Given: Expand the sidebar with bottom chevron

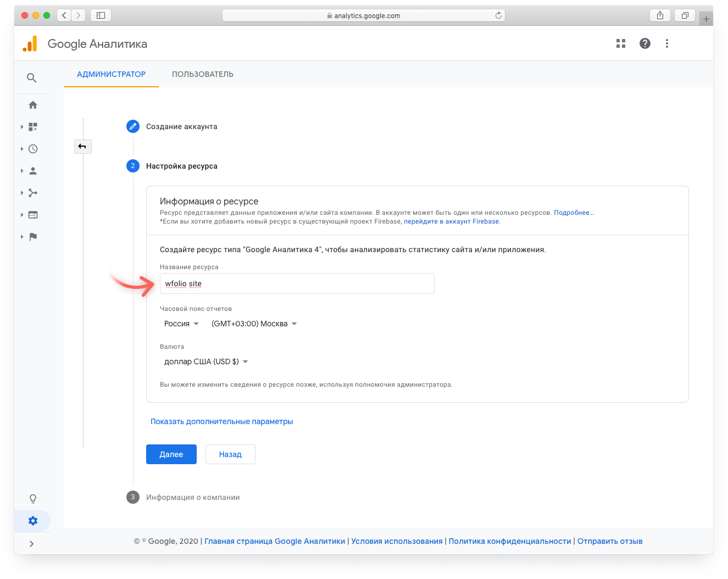Looking at the screenshot, I should coord(32,544).
